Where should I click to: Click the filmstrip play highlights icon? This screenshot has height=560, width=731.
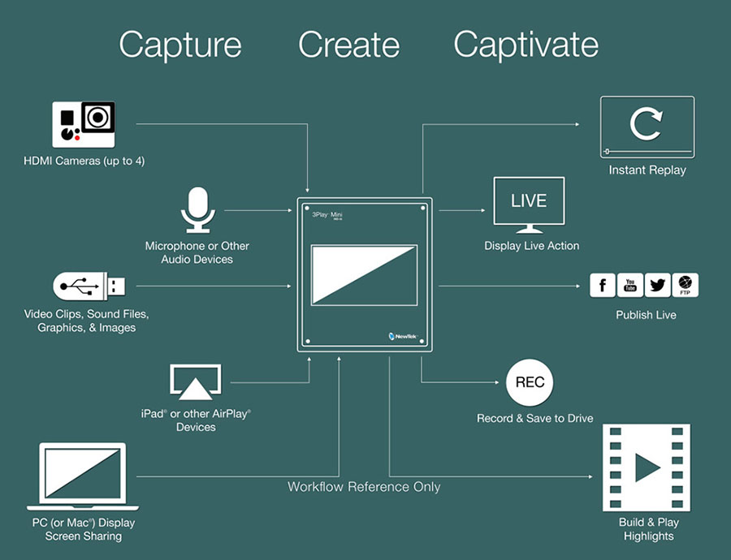pyautogui.click(x=647, y=467)
